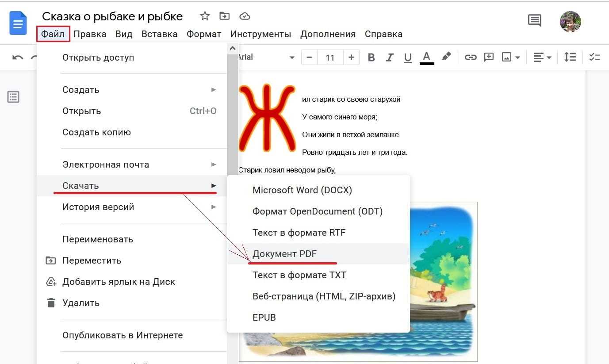Open the comment history icon
The width and height of the screenshot is (609, 364).
pyautogui.click(x=534, y=20)
